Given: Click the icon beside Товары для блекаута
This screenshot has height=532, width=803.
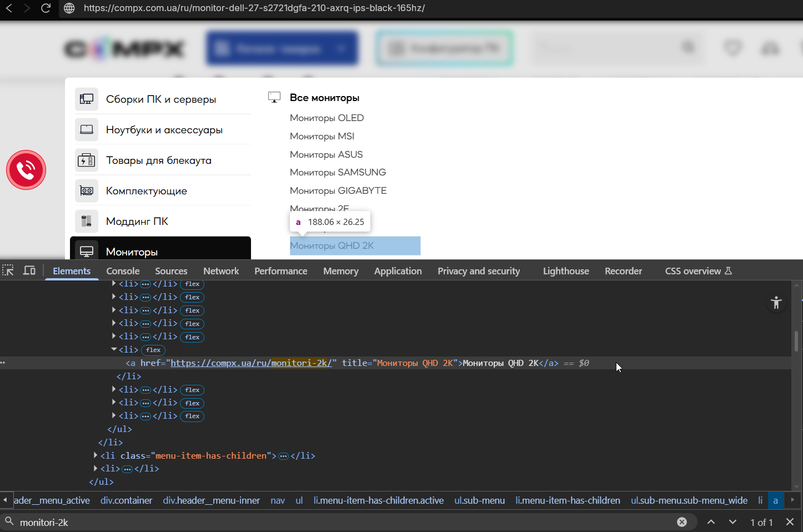Looking at the screenshot, I should pos(87,160).
